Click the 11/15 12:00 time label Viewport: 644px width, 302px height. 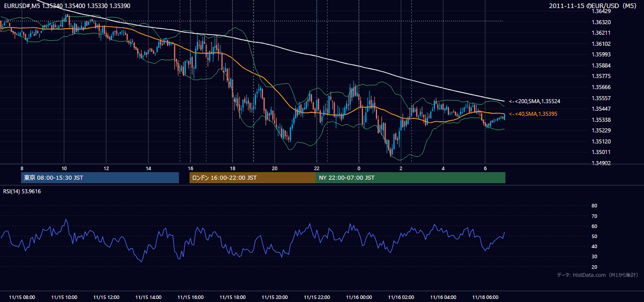(x=106, y=297)
